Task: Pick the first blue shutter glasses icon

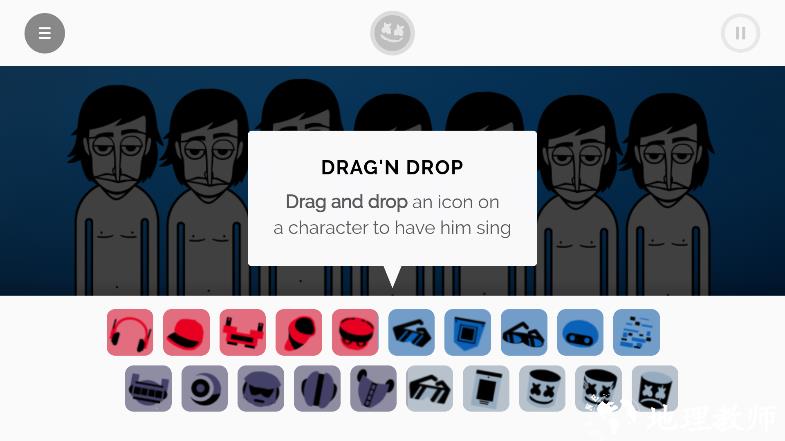Action: [412, 332]
